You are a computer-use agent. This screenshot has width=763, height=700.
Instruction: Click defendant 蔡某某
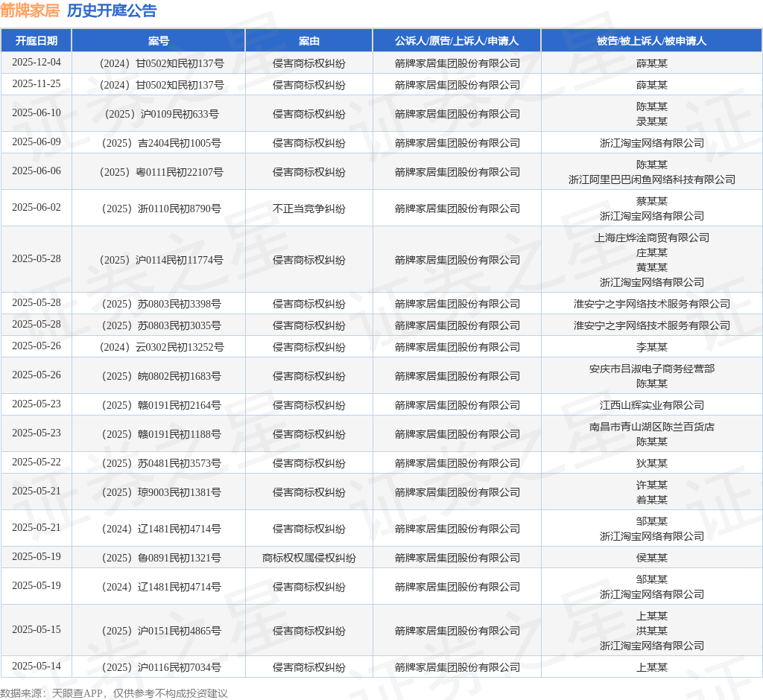(x=651, y=201)
